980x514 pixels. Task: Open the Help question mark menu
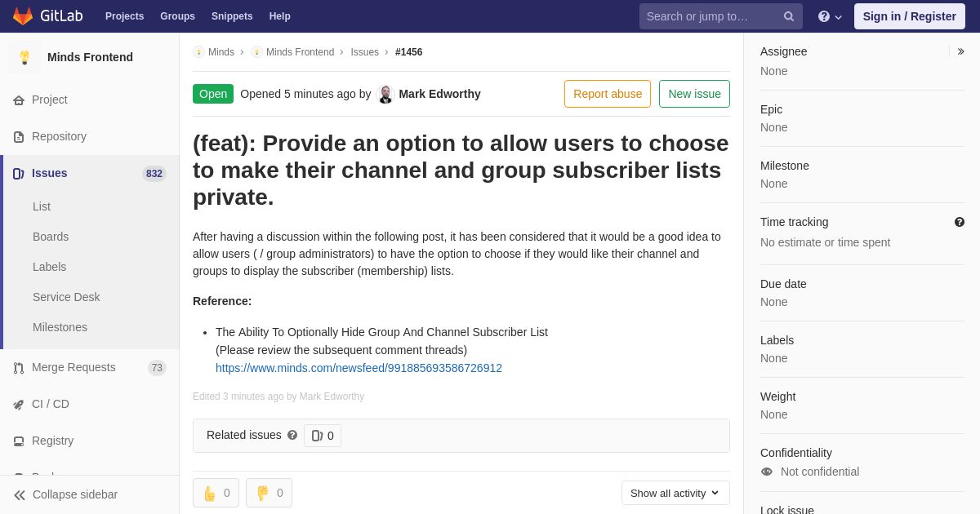[x=830, y=16]
